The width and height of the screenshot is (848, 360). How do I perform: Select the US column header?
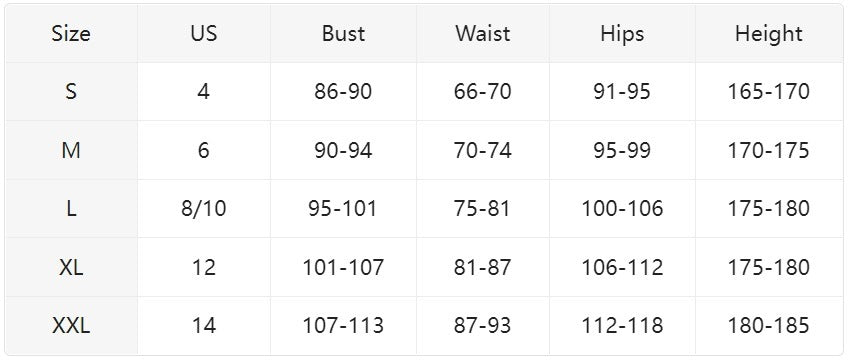tap(203, 34)
